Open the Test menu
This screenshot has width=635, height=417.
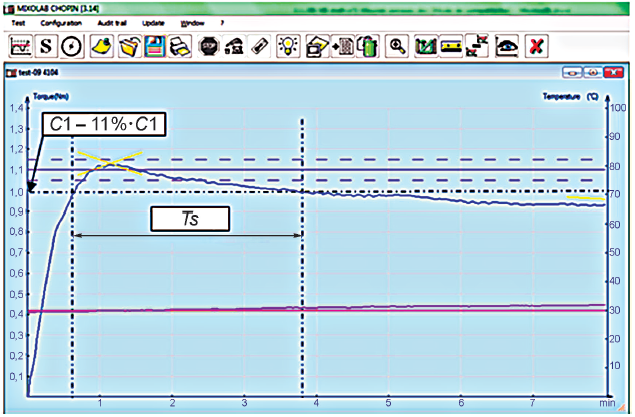[18, 22]
